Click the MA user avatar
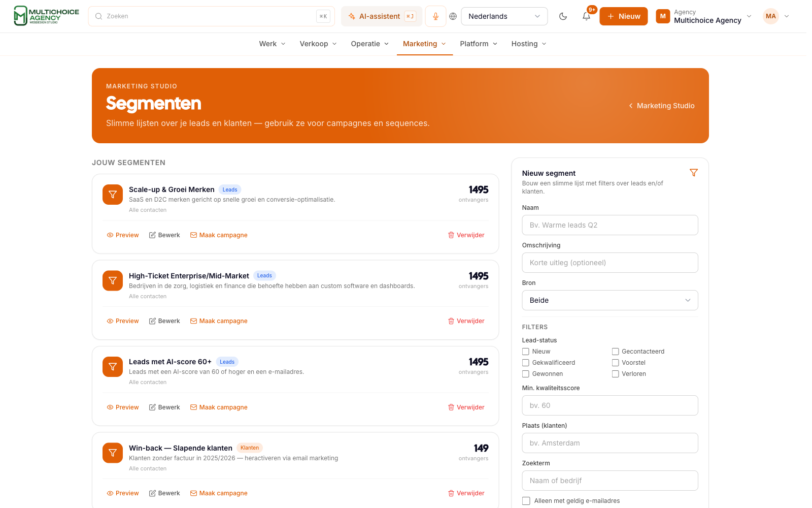Viewport: 812px width, 508px height. point(770,16)
